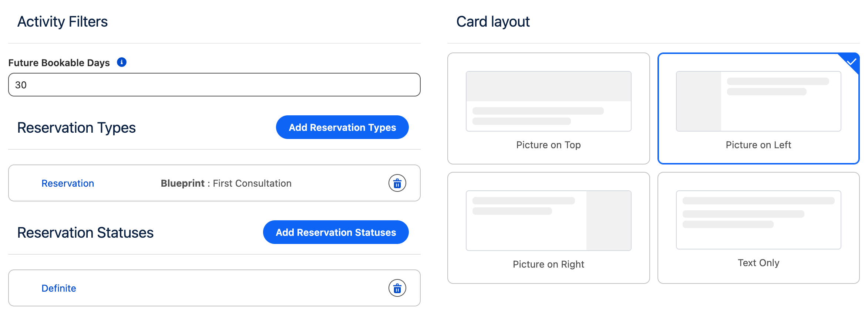Click the Card layout heading
This screenshot has height=309, width=868.
(493, 22)
